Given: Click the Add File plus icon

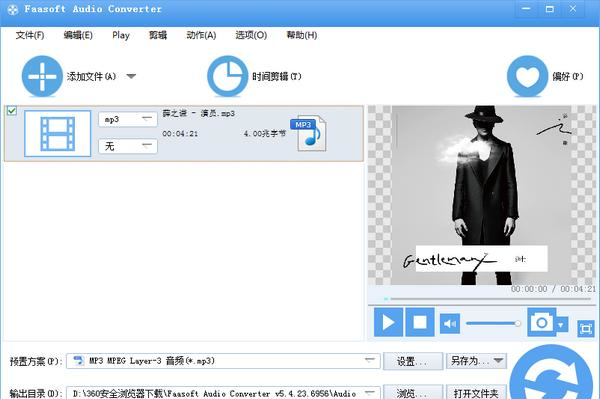Looking at the screenshot, I should point(42,76).
